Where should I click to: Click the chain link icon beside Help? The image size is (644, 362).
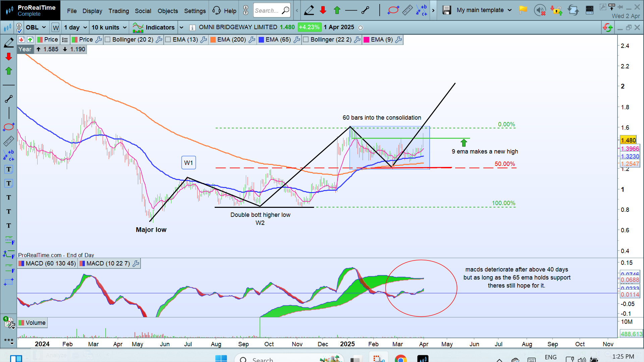coord(246,10)
